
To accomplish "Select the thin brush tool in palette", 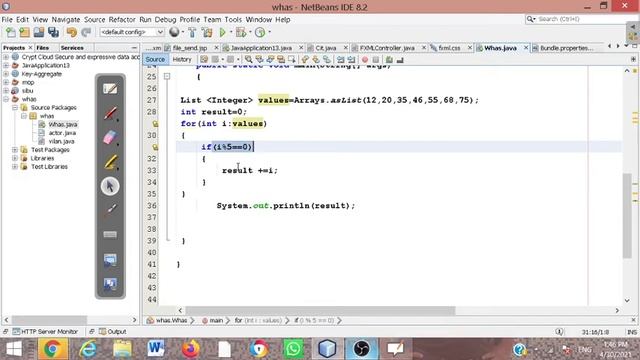I will pyautogui.click(x=110, y=210).
